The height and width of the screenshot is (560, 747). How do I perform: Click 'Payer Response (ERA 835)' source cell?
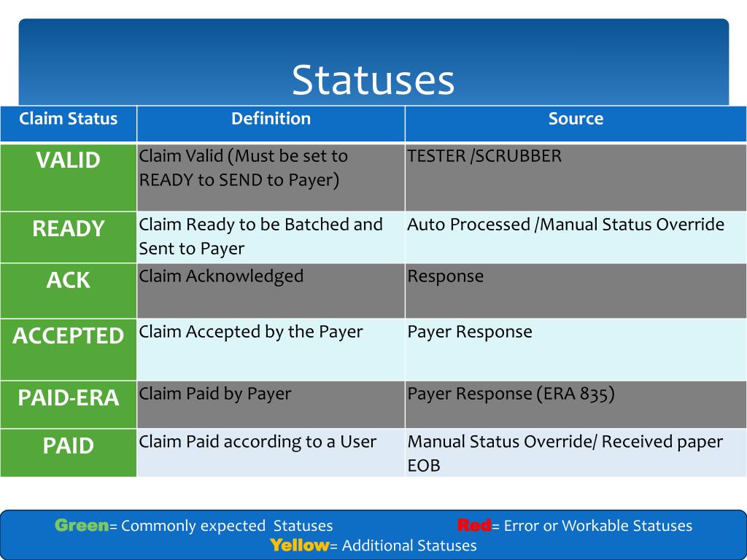pos(576,404)
